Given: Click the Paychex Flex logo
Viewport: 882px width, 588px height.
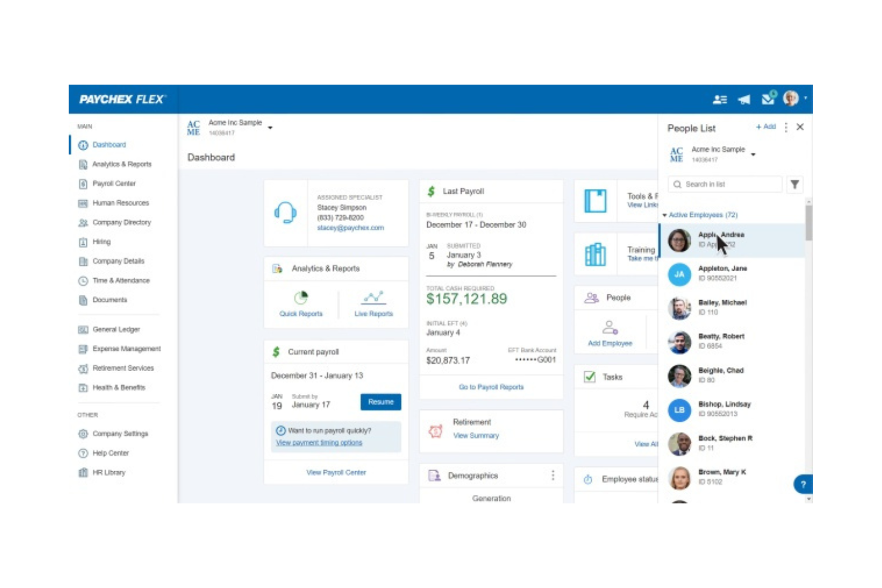Looking at the screenshot, I should tap(122, 99).
